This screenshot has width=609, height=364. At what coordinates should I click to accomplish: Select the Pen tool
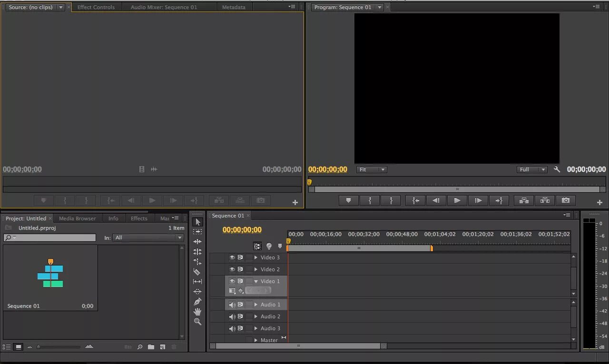click(x=197, y=302)
